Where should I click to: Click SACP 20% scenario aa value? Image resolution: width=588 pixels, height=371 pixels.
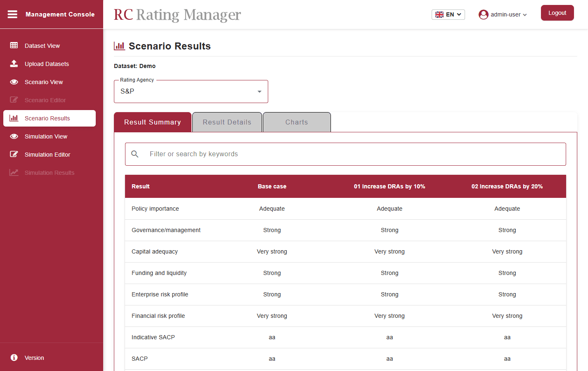click(507, 359)
